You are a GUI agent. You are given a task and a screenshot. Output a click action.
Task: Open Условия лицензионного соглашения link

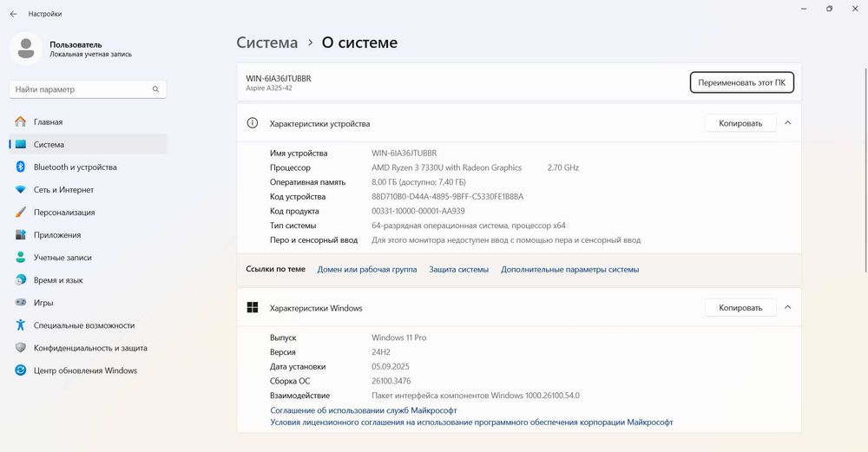[x=471, y=423]
